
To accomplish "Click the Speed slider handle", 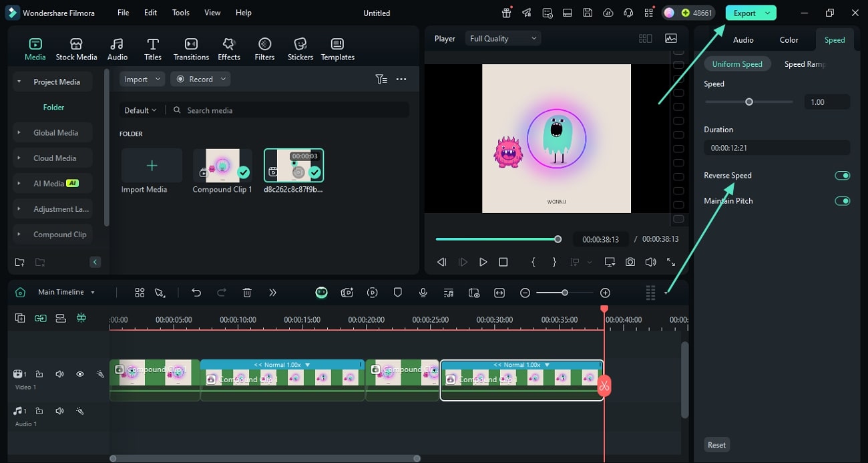I will point(749,102).
